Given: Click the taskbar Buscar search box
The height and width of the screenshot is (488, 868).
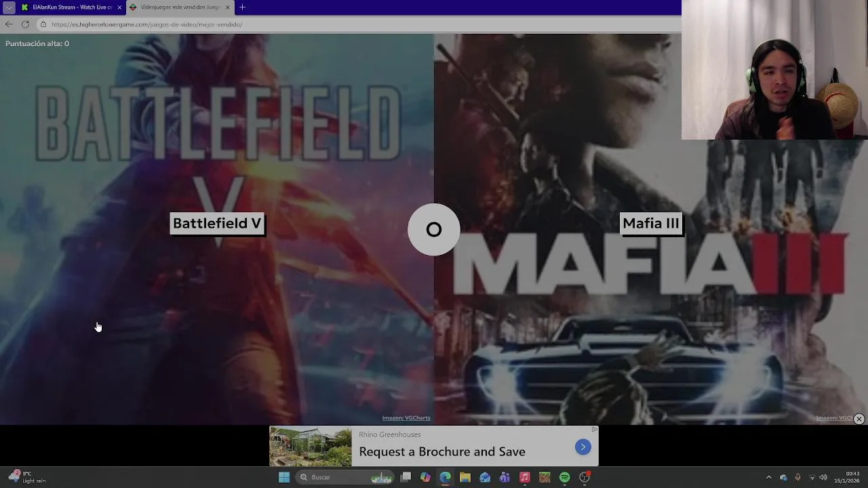Looking at the screenshot, I should coord(346,477).
